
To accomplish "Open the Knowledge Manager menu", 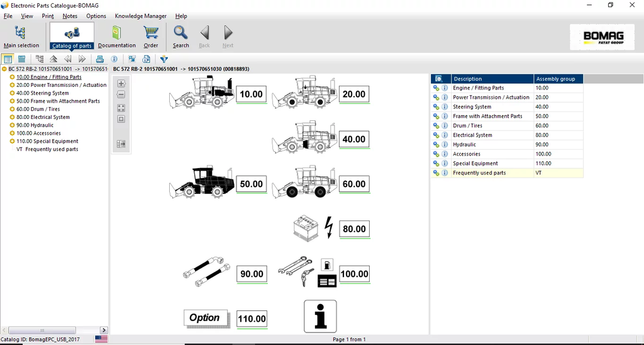I will (x=141, y=16).
